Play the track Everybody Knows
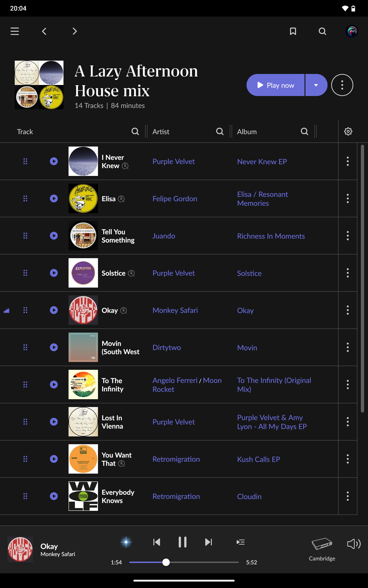This screenshot has width=368, height=588. click(54, 496)
